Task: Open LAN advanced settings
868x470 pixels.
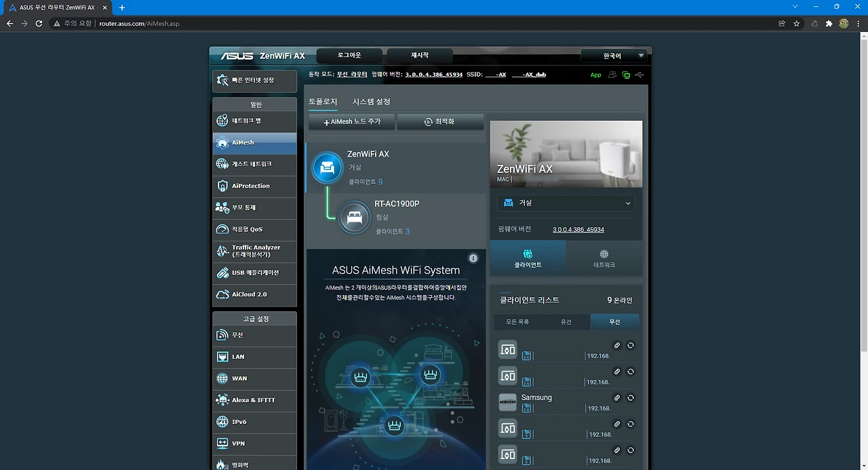Action: pos(254,357)
